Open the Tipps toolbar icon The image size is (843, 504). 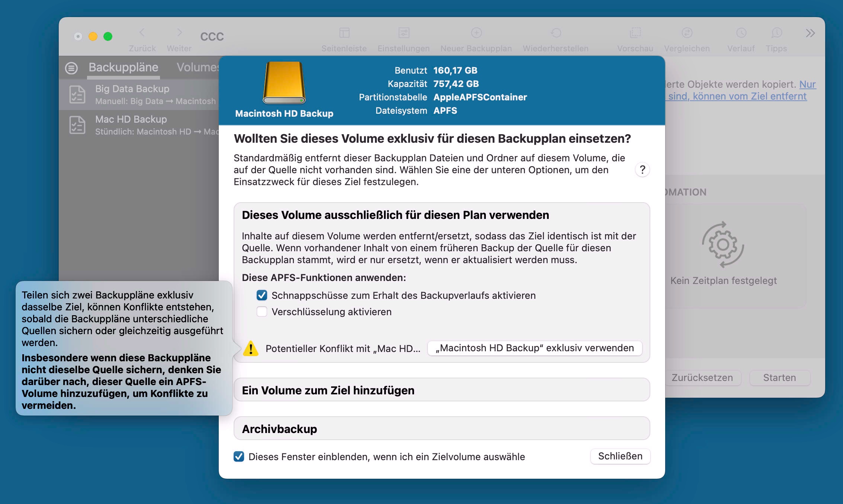point(776,33)
